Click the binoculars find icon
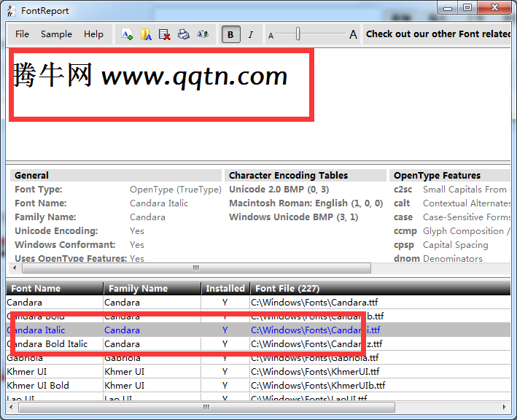 click(203, 34)
